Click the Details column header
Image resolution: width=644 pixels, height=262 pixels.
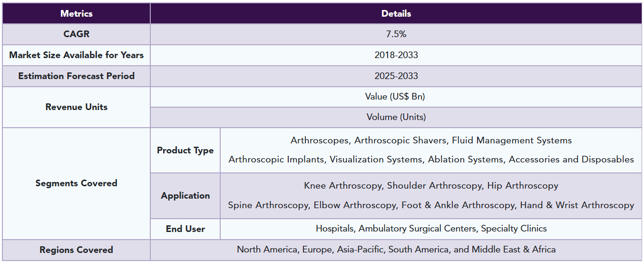(396, 13)
